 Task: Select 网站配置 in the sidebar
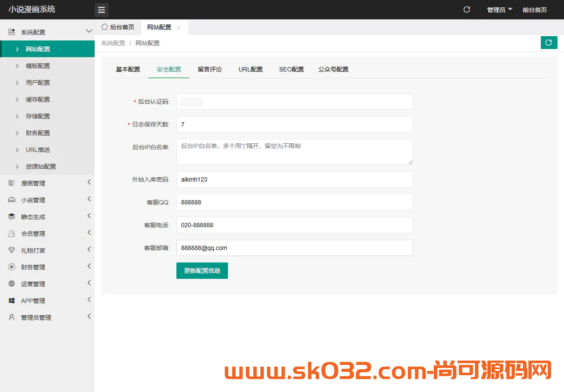click(47, 49)
